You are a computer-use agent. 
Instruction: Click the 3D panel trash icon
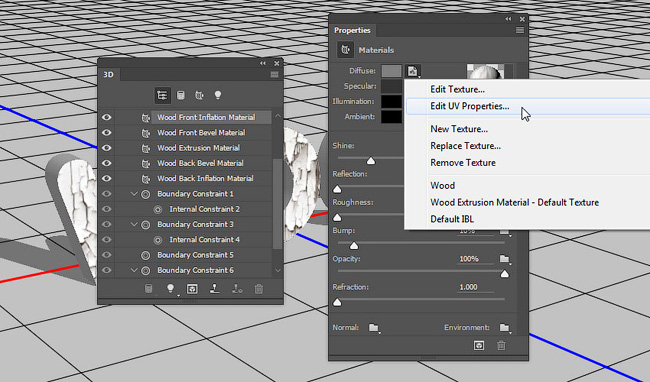pos(259,289)
